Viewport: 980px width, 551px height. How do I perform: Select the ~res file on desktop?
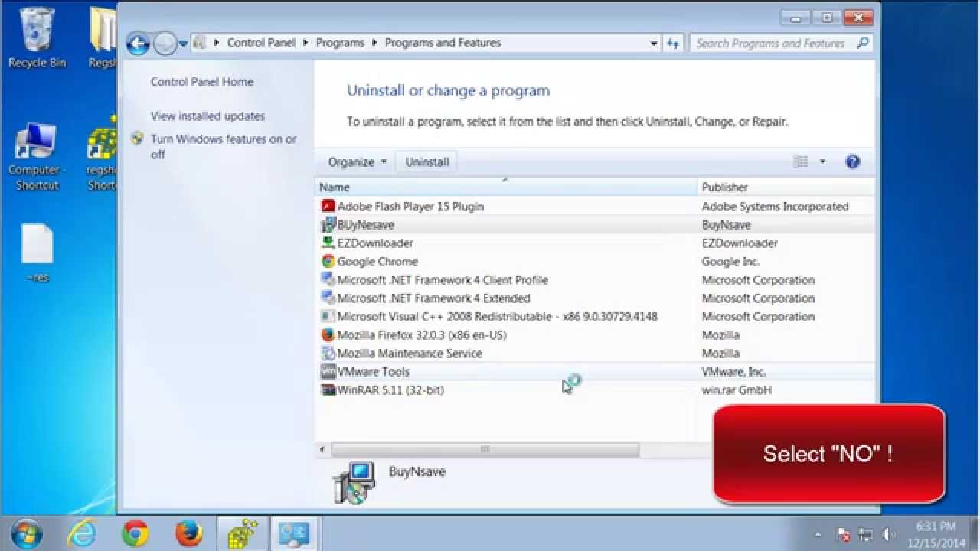click(37, 253)
